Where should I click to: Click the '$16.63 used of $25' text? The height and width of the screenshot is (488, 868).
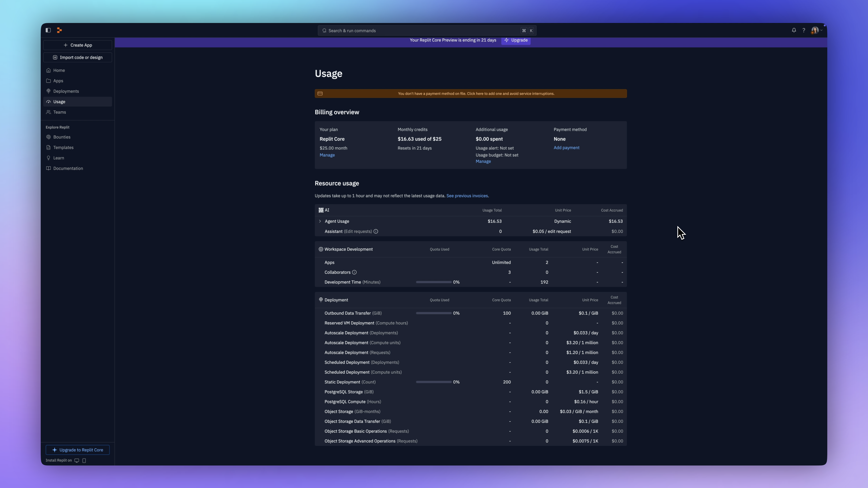(420, 139)
